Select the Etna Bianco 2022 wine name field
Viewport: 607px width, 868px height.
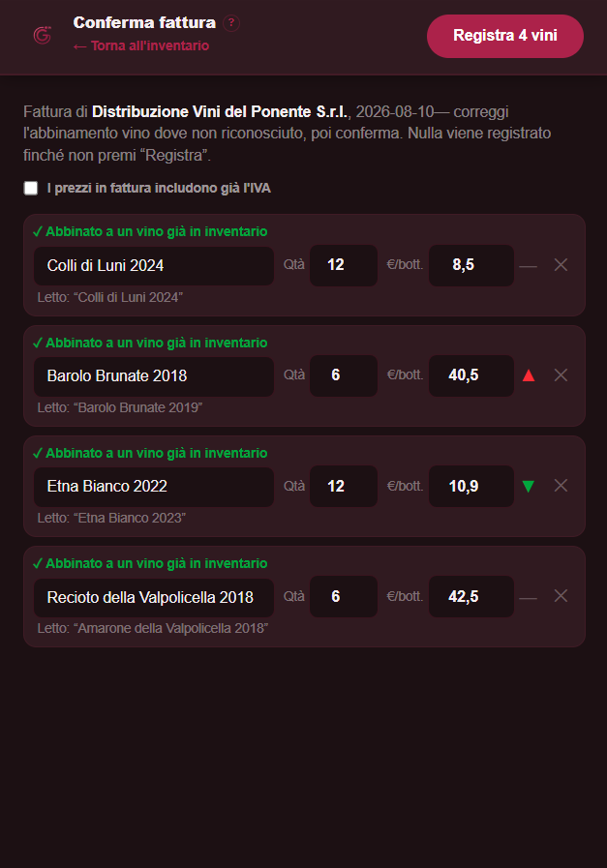coord(154,487)
